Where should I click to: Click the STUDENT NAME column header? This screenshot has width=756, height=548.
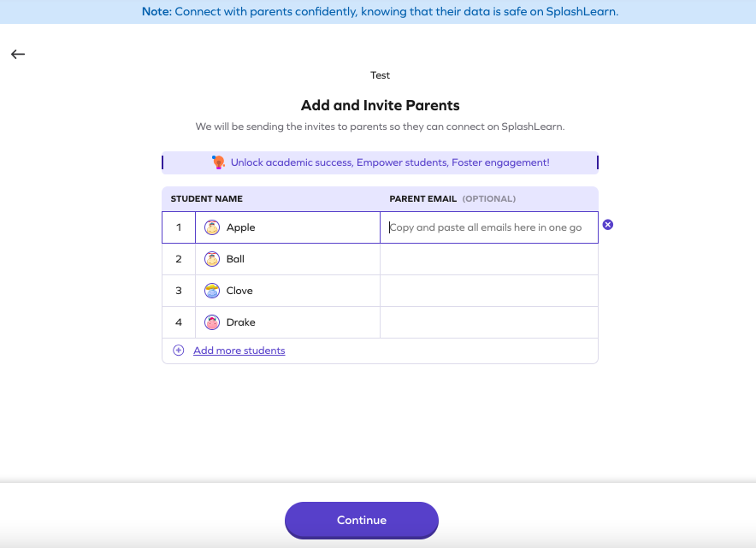click(x=206, y=198)
